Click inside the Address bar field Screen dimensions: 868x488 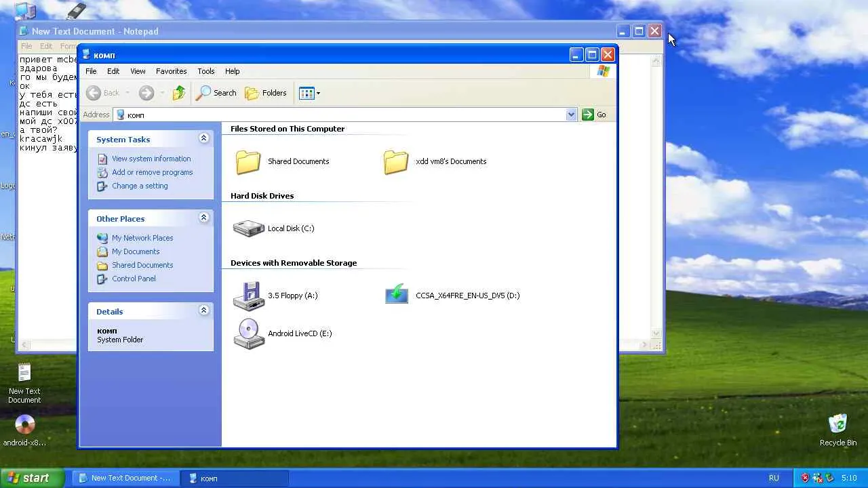345,115
